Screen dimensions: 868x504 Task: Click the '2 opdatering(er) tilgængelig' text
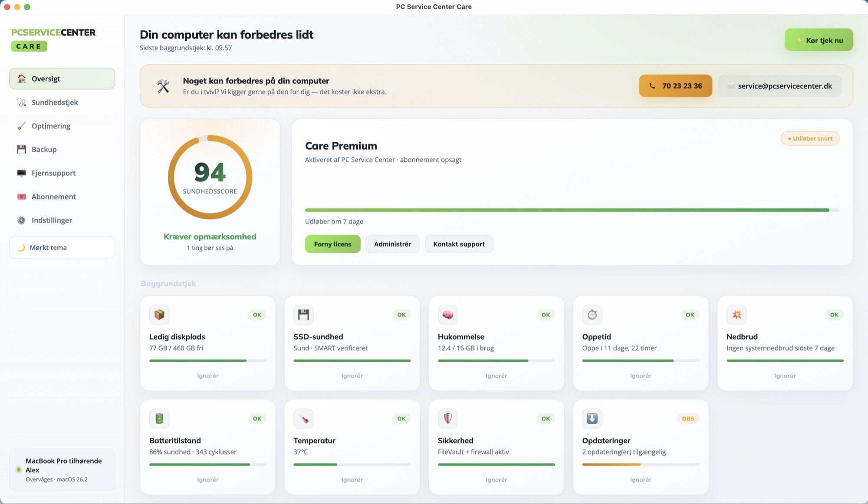(624, 452)
